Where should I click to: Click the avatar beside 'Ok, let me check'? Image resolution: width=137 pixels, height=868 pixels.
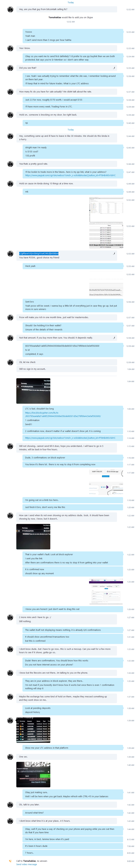[11, 362]
